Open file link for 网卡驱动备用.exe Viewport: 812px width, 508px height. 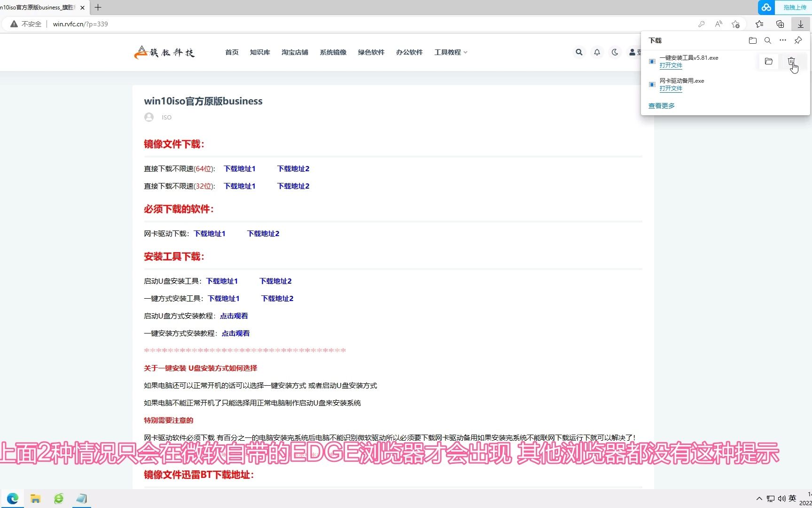click(671, 88)
